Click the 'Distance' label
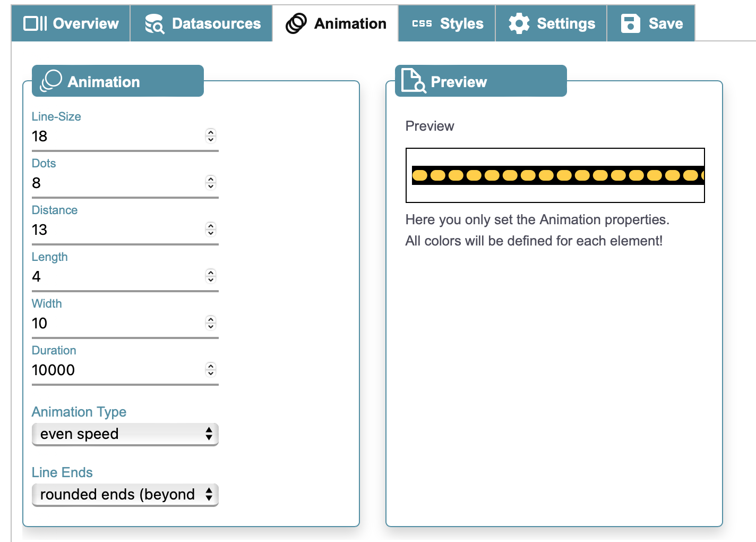Image resolution: width=756 pixels, height=542 pixels. (55, 210)
